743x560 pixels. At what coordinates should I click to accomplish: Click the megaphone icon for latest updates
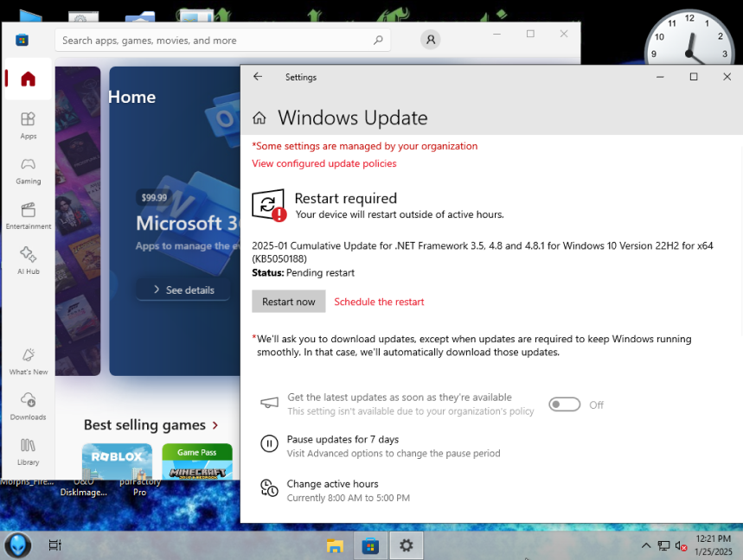click(269, 403)
